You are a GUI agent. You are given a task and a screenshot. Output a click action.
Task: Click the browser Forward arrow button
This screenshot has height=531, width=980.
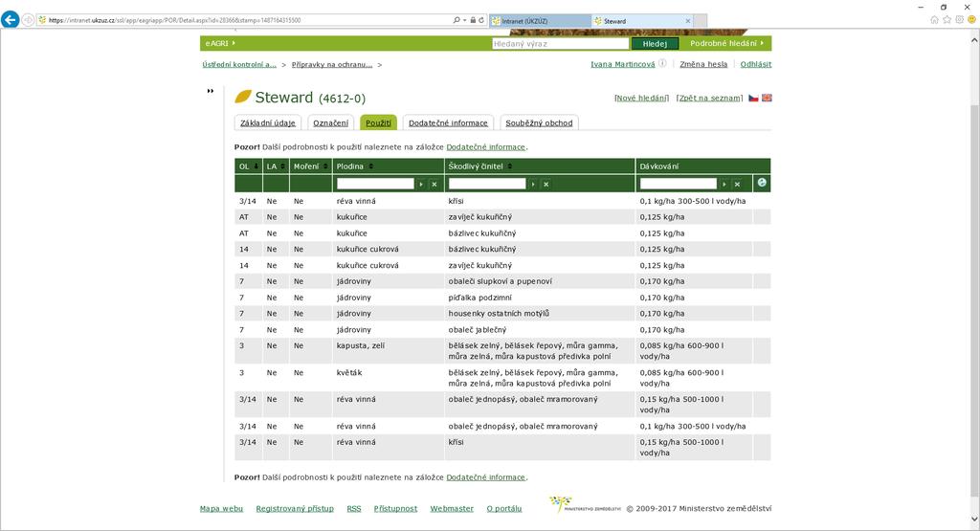click(28, 20)
